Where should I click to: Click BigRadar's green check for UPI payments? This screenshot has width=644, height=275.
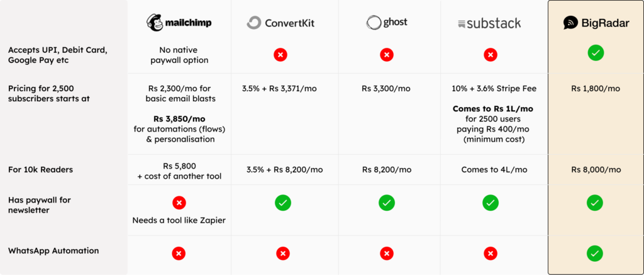[x=596, y=53]
